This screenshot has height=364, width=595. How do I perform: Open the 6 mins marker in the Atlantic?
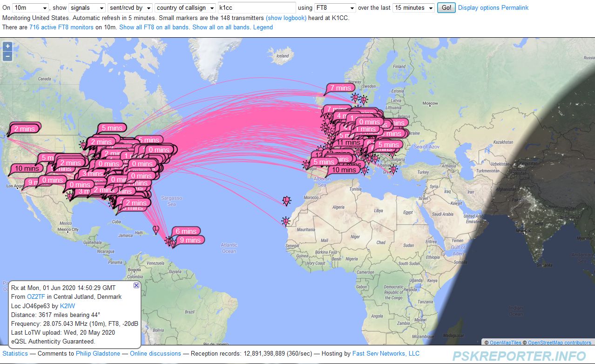pos(187,231)
